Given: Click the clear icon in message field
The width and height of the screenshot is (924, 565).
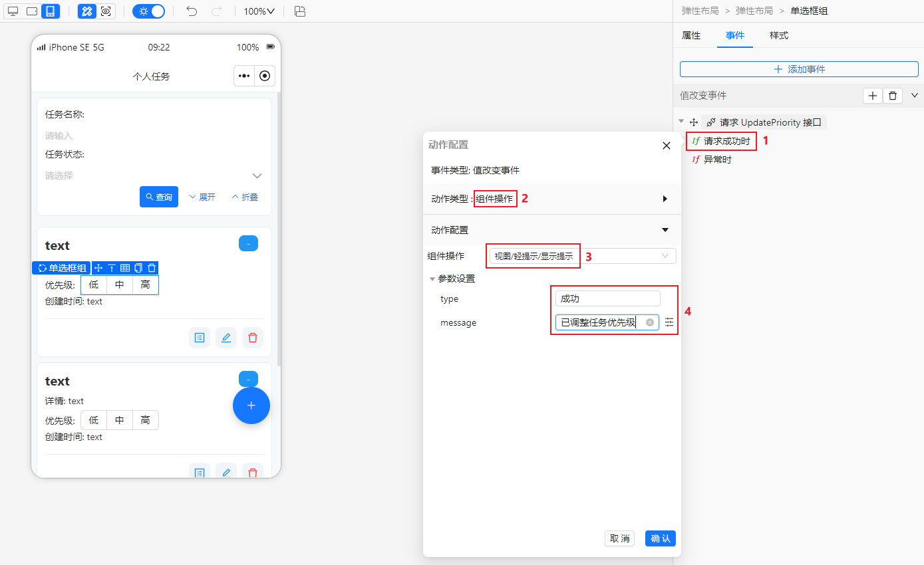Looking at the screenshot, I should (x=650, y=322).
